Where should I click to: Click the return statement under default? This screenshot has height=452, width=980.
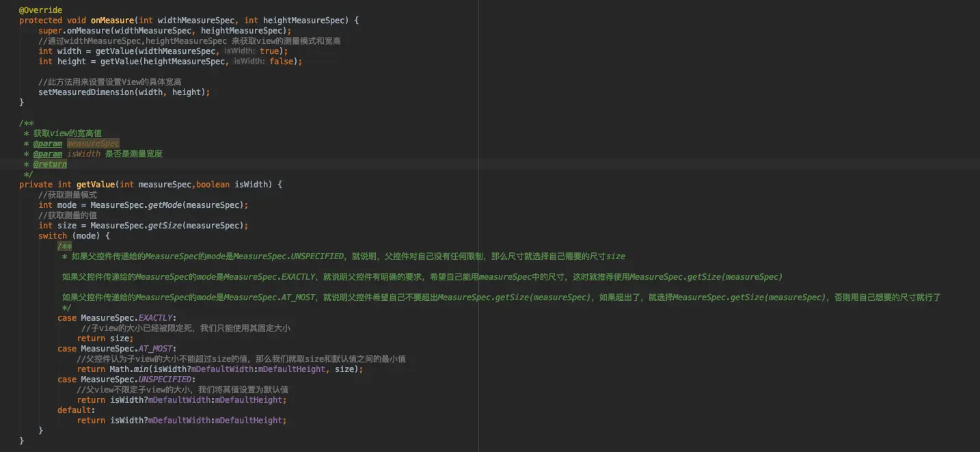click(182, 421)
